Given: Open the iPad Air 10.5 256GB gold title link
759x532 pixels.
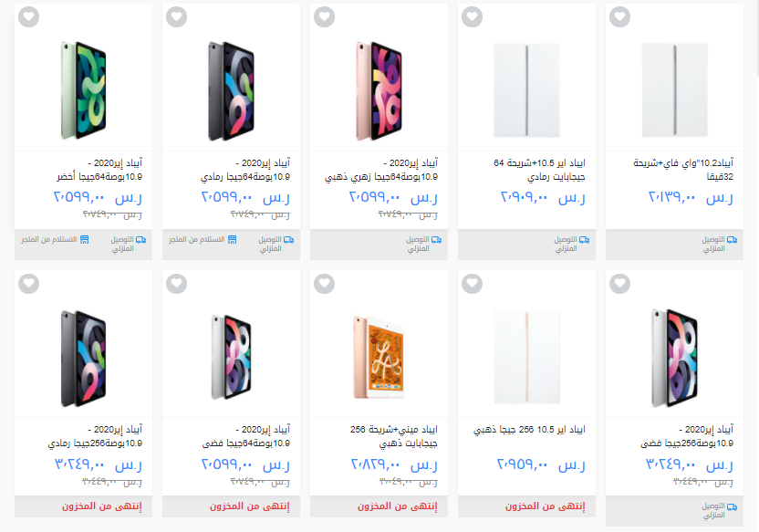Looking at the screenshot, I should point(529,430).
